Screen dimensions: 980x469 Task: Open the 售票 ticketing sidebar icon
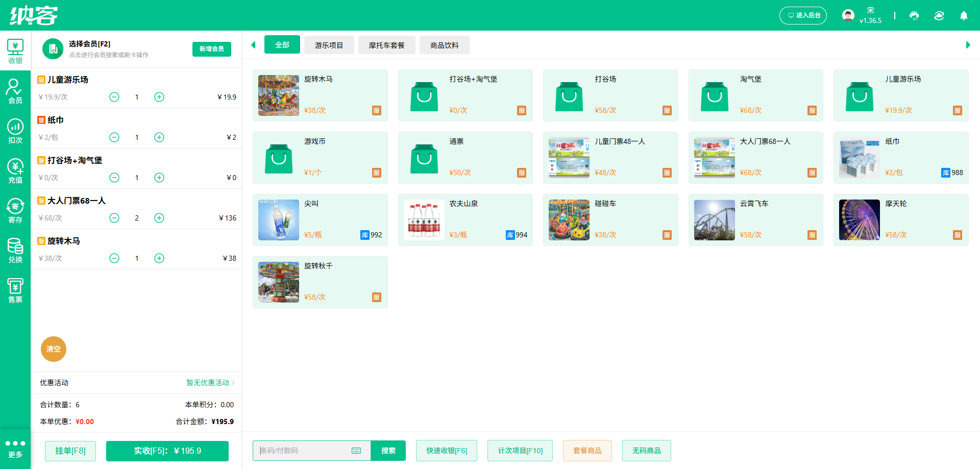click(x=15, y=290)
